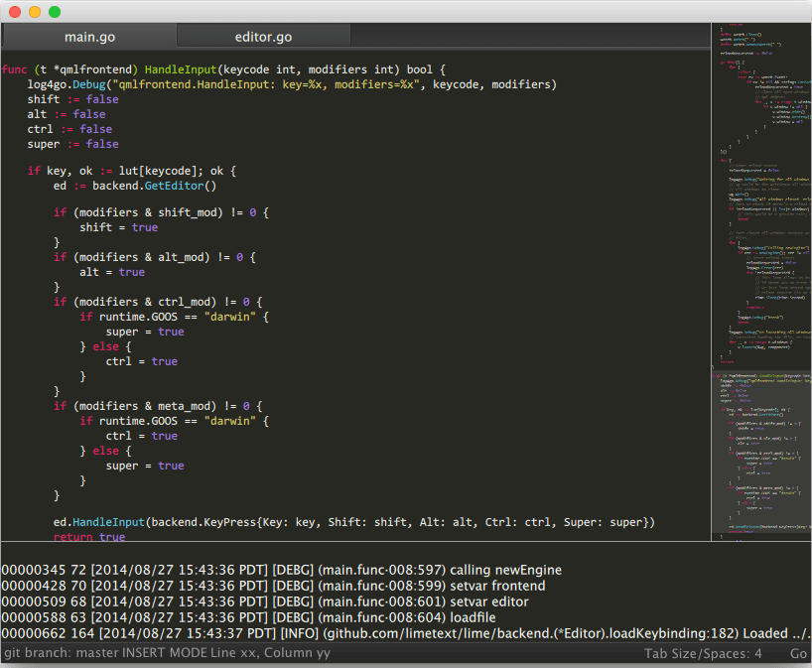Image resolution: width=812 pixels, height=668 pixels.
Task: Click 'INSERT MODE' in the status bar
Action: [164, 652]
